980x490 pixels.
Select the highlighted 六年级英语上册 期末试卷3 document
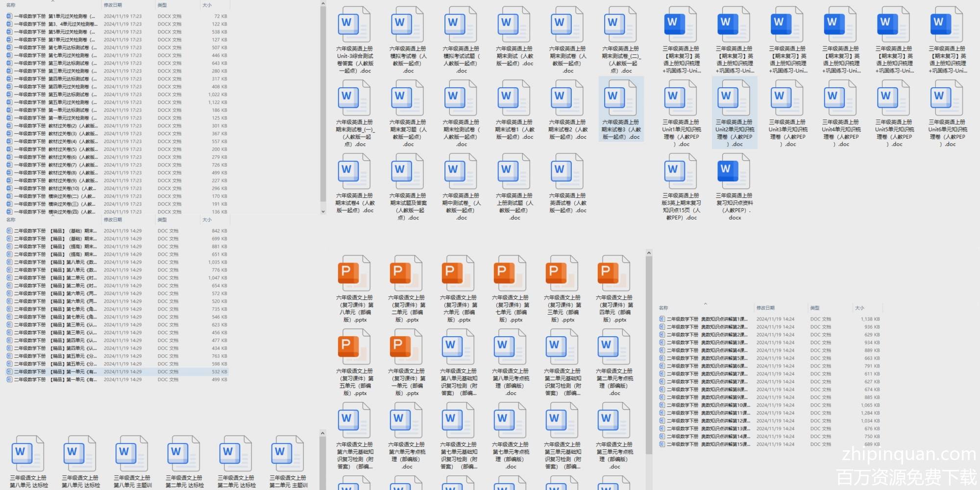(621, 110)
